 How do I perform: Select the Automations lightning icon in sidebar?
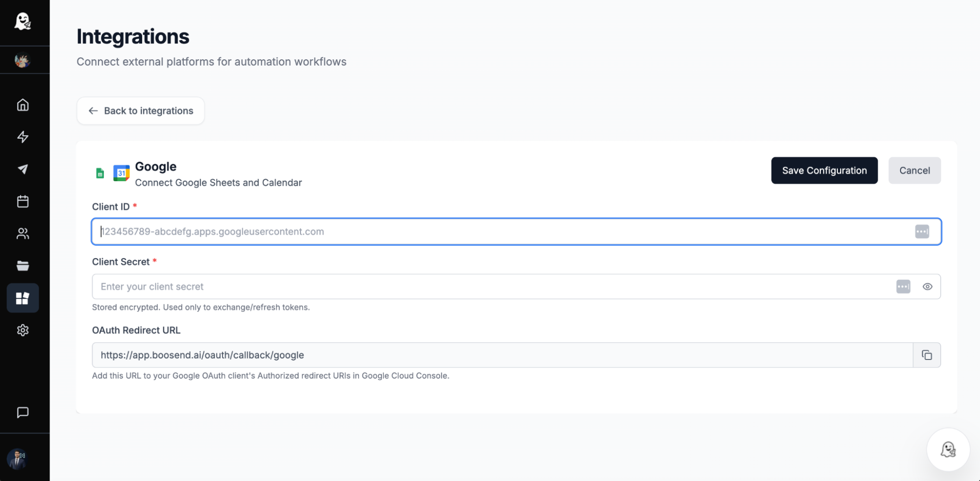pos(23,137)
